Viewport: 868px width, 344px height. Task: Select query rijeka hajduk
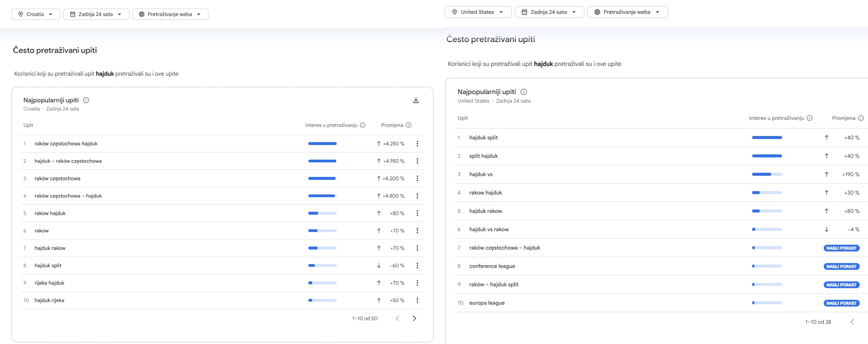click(50, 283)
